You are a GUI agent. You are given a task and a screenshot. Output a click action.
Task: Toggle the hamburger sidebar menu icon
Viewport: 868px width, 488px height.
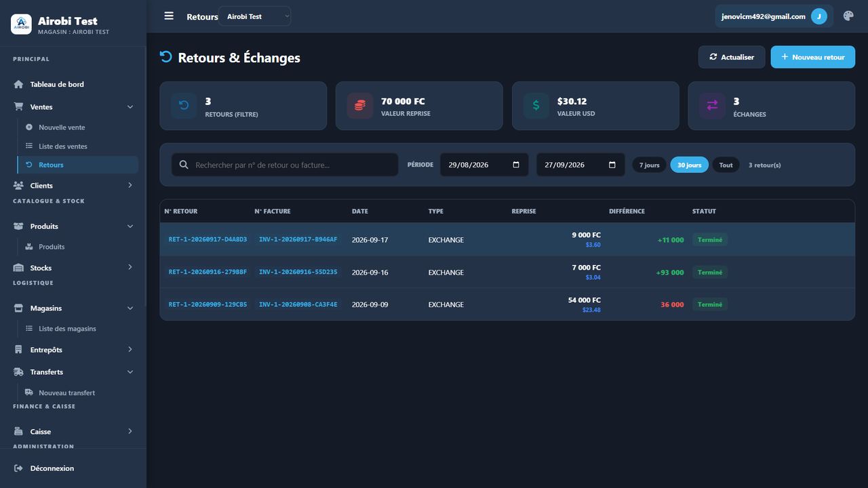[x=169, y=16]
